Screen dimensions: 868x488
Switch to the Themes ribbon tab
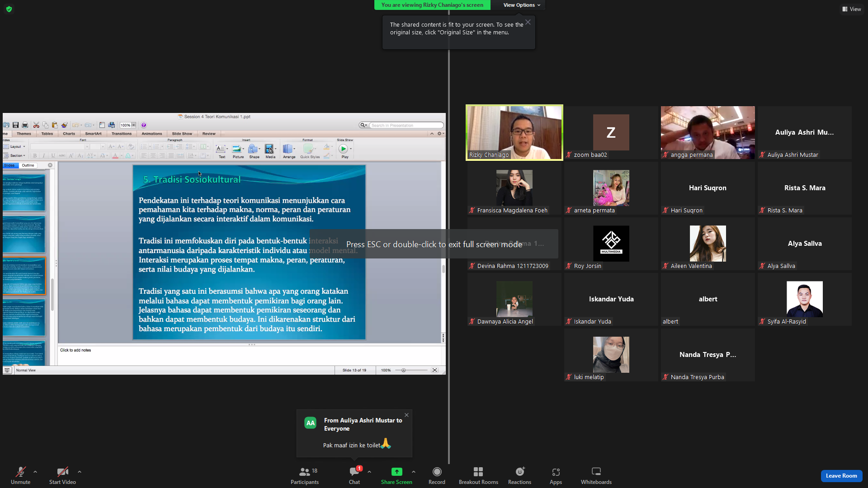tap(24, 134)
